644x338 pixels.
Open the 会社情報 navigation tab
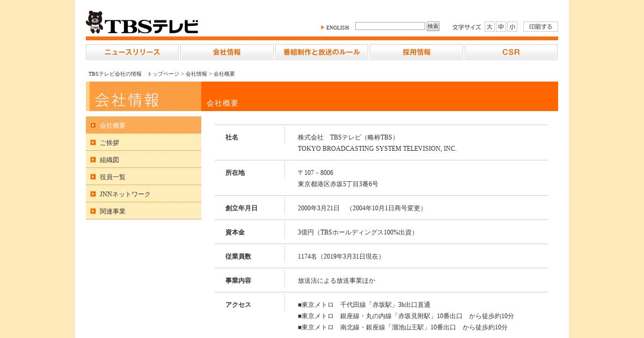[227, 52]
